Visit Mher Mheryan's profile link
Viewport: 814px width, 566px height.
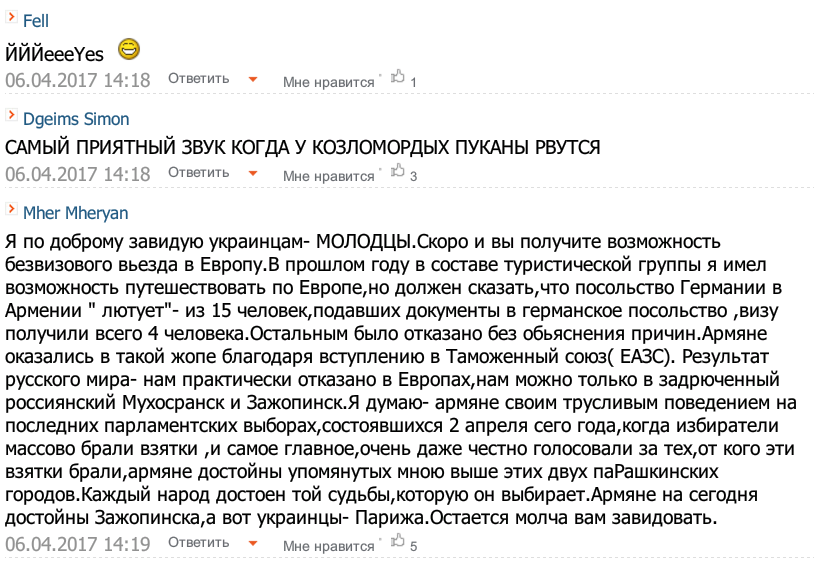point(75,213)
